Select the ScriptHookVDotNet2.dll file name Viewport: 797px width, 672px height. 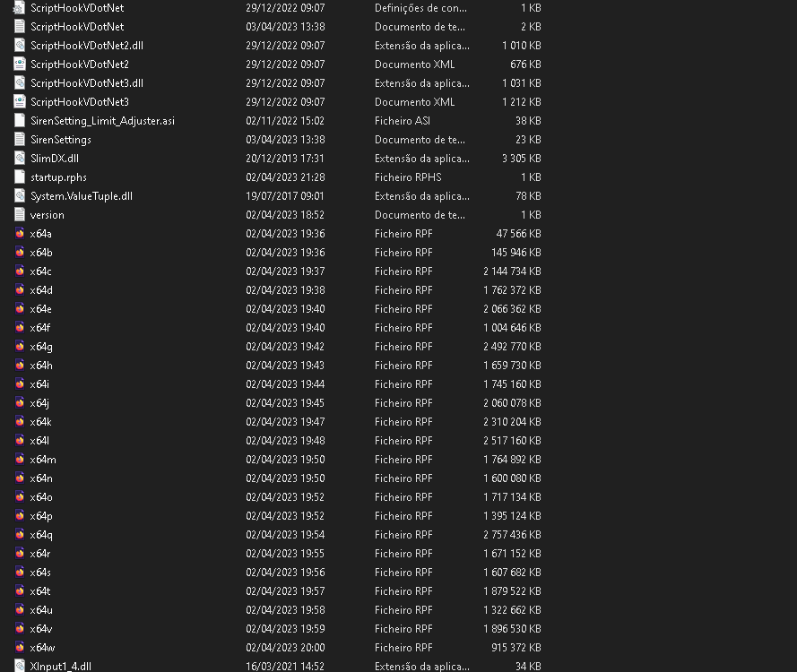point(86,46)
